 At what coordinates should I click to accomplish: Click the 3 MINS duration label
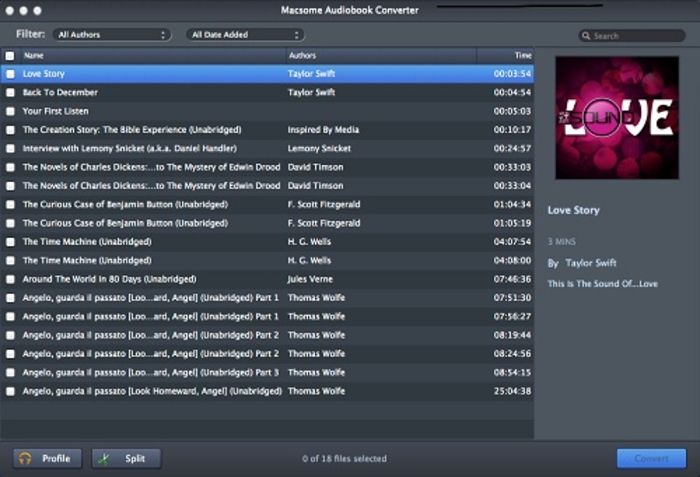pyautogui.click(x=562, y=242)
